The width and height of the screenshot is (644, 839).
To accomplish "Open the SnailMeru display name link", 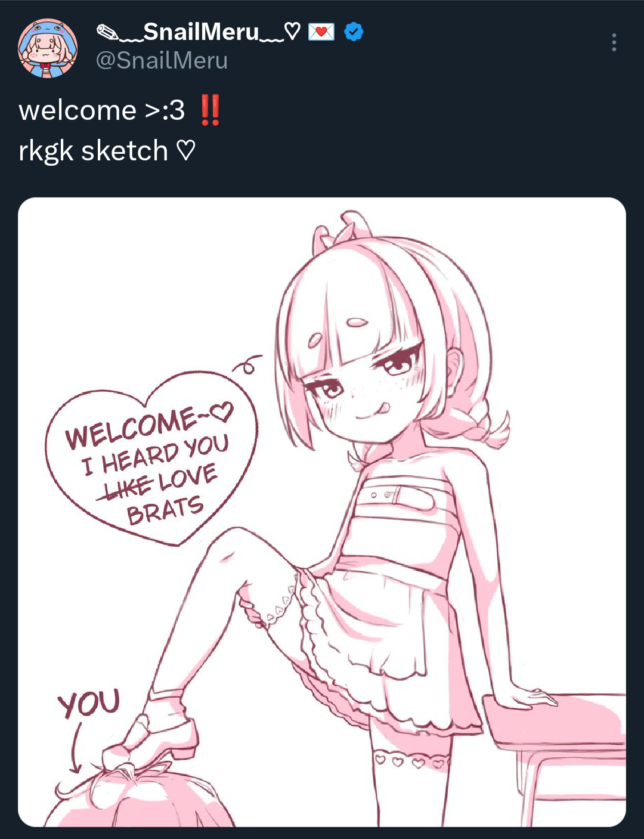I will pyautogui.click(x=201, y=32).
